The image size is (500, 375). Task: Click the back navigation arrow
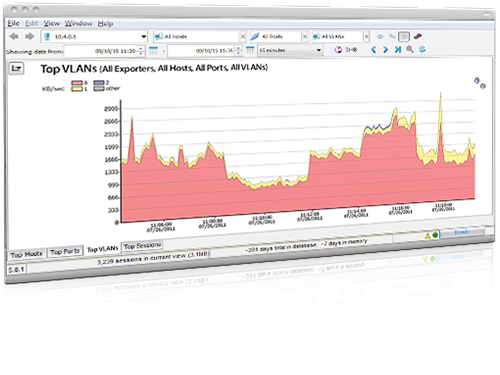pyautogui.click(x=14, y=36)
